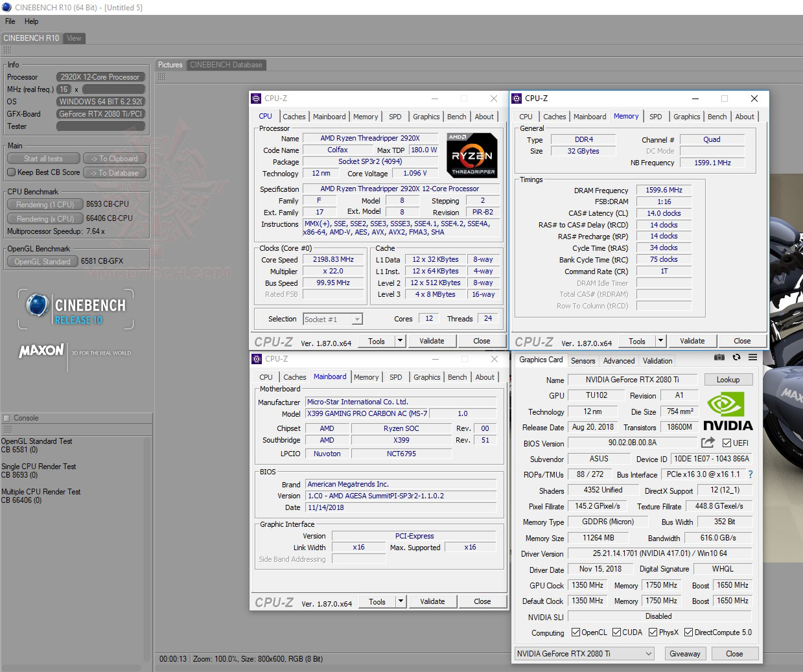This screenshot has width=803, height=672.
Task: Open the Tools dropdown arrow in Memory window
Action: [x=660, y=341]
